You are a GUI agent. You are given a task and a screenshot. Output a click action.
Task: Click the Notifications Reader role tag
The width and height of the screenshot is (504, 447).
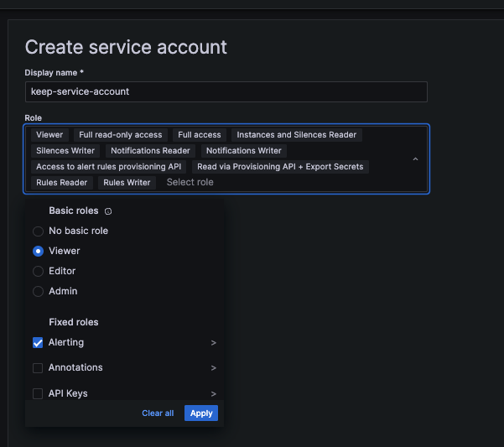click(x=150, y=151)
